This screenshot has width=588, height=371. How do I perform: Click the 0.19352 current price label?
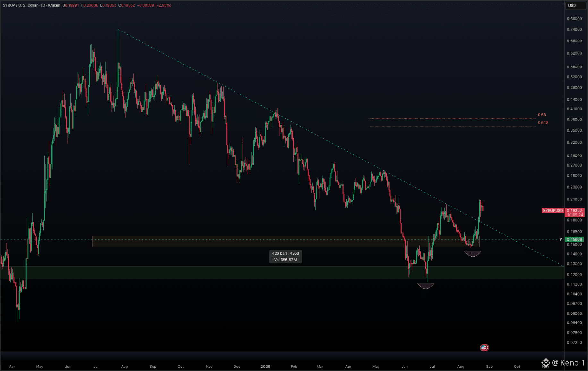click(x=575, y=211)
